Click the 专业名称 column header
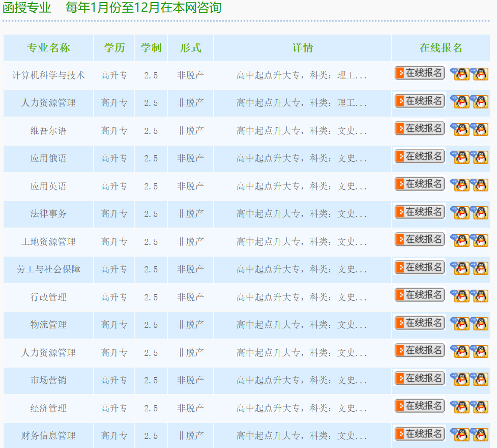Image resolution: width=497 pixels, height=448 pixels. point(48,48)
